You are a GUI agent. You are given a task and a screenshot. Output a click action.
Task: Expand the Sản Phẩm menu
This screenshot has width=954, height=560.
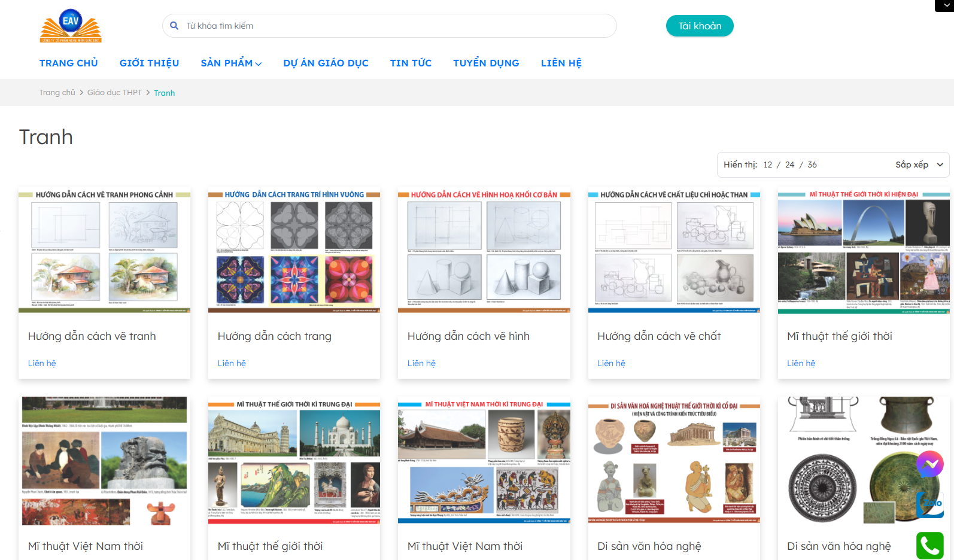pos(231,63)
